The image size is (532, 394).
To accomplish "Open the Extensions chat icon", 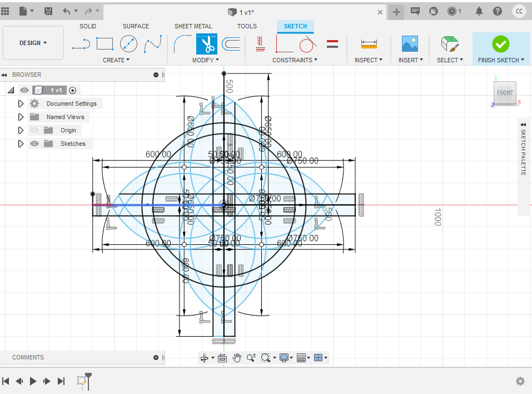I will point(415,12).
